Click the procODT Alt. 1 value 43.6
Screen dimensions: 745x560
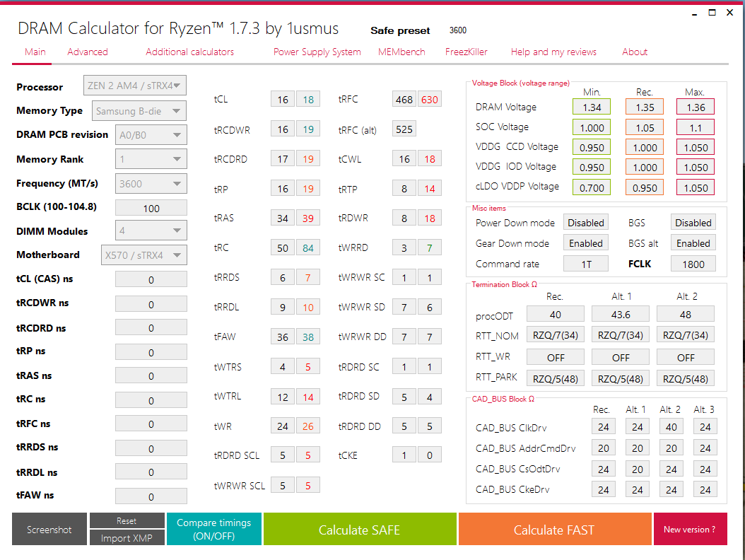(x=621, y=314)
